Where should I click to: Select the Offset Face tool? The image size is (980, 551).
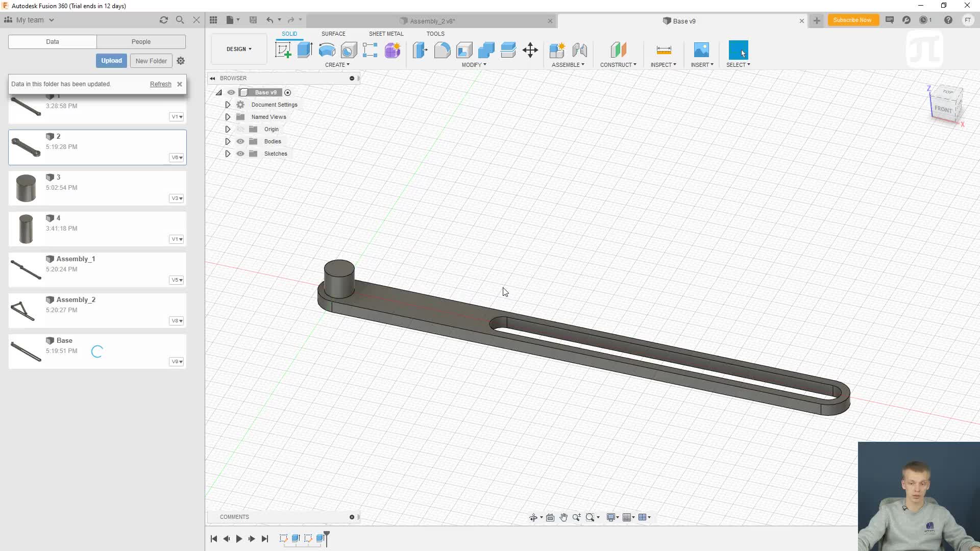tap(508, 50)
